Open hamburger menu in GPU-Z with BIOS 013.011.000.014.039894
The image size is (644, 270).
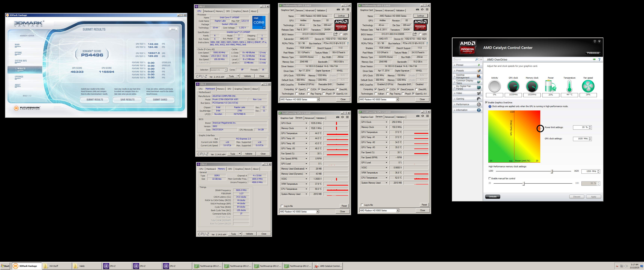(348, 10)
